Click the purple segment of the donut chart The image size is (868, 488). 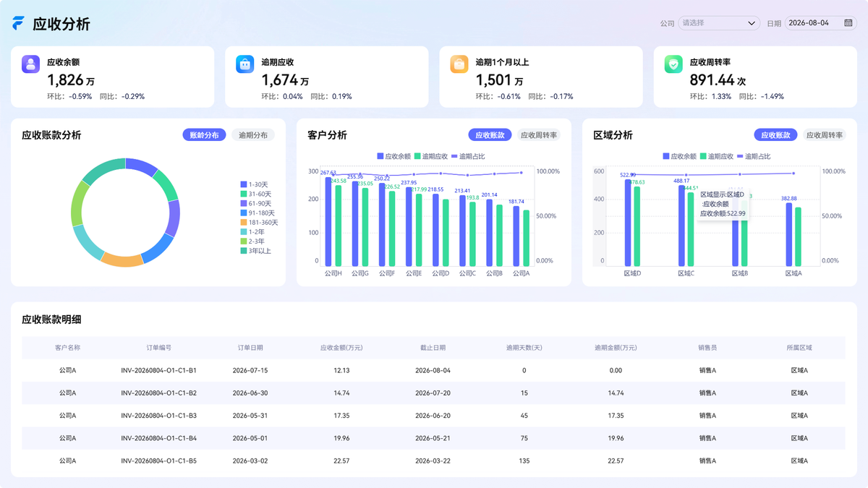[x=172, y=218]
